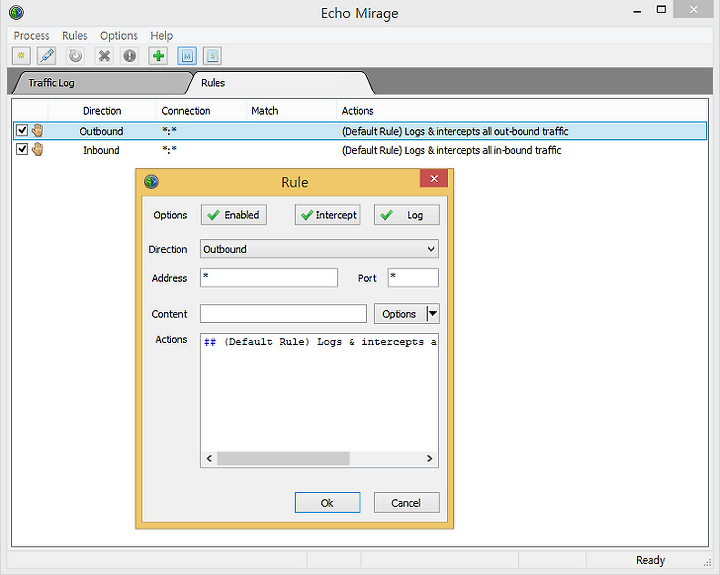The image size is (720, 575).
Task: Click the grey restart circular arrow icon
Action: (75, 56)
